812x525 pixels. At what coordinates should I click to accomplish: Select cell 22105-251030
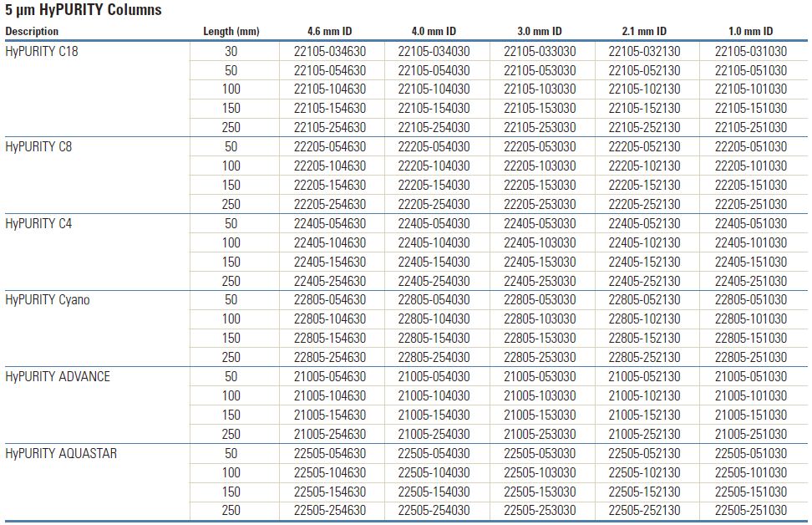tap(751, 128)
